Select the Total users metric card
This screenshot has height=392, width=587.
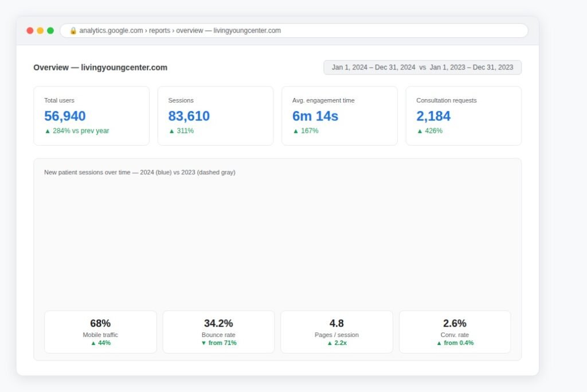coord(91,116)
